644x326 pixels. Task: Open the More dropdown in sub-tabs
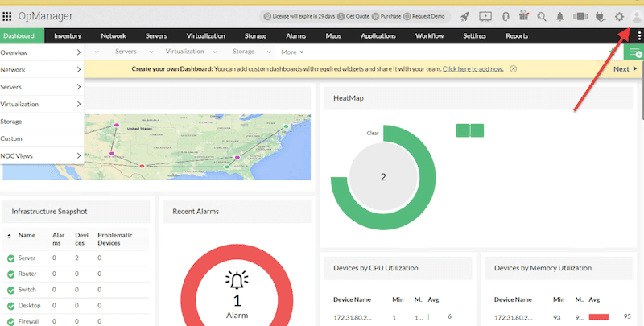click(x=292, y=52)
